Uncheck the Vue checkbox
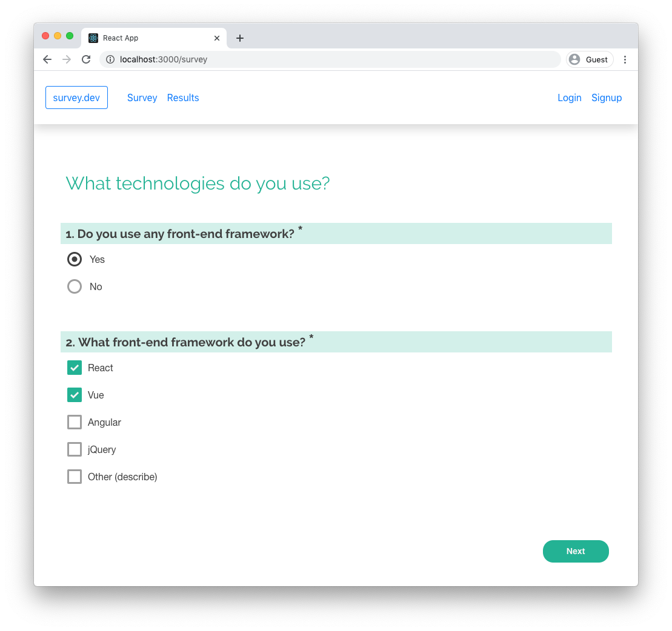 pyautogui.click(x=74, y=394)
